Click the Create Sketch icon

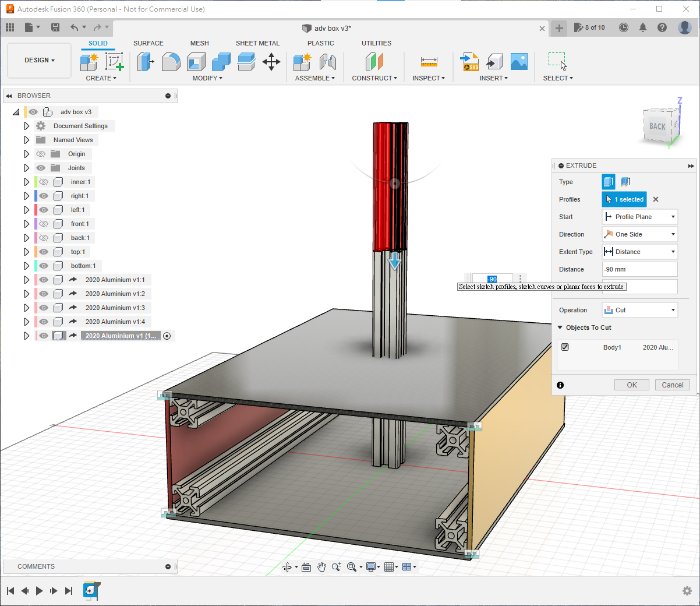(x=114, y=62)
